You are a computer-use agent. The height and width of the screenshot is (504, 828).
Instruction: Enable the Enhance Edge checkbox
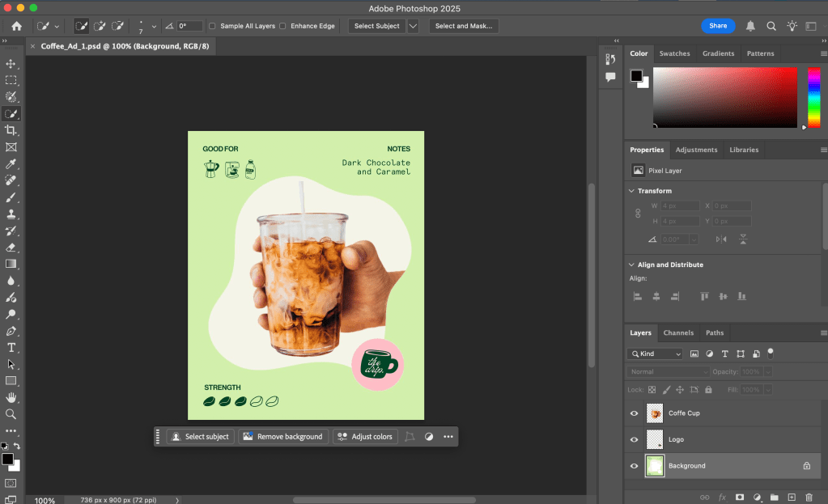282,26
